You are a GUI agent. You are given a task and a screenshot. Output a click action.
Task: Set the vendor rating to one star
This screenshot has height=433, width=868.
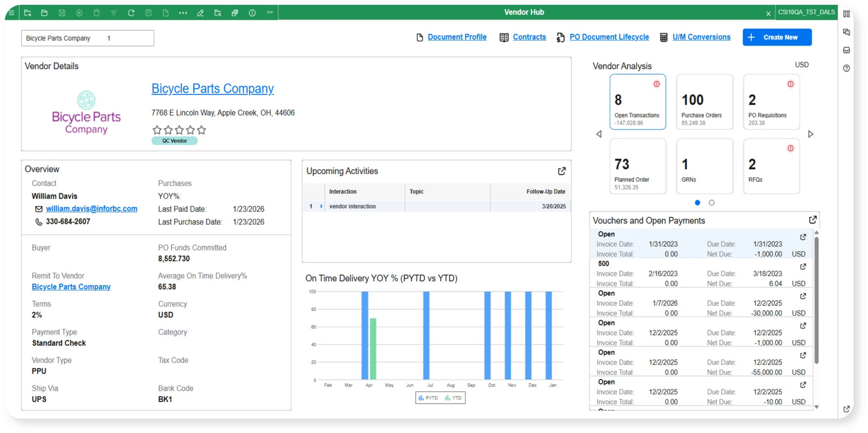coord(157,130)
